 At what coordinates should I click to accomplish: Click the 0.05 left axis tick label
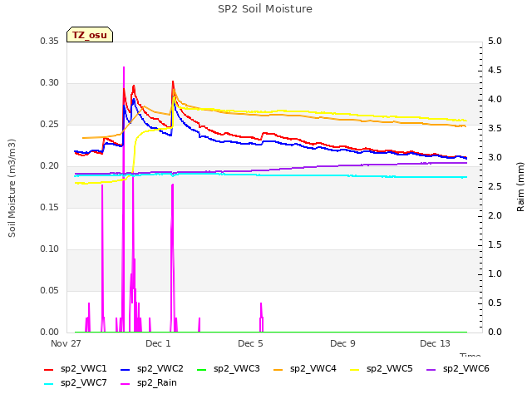coord(50,290)
